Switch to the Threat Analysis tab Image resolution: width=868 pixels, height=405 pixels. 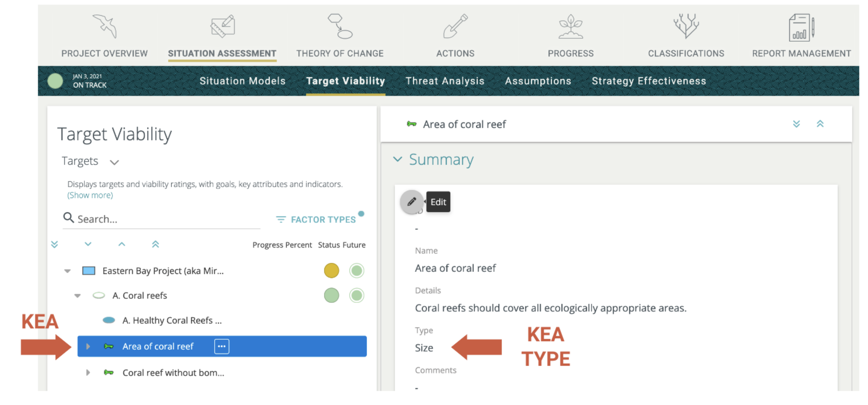[x=445, y=81]
